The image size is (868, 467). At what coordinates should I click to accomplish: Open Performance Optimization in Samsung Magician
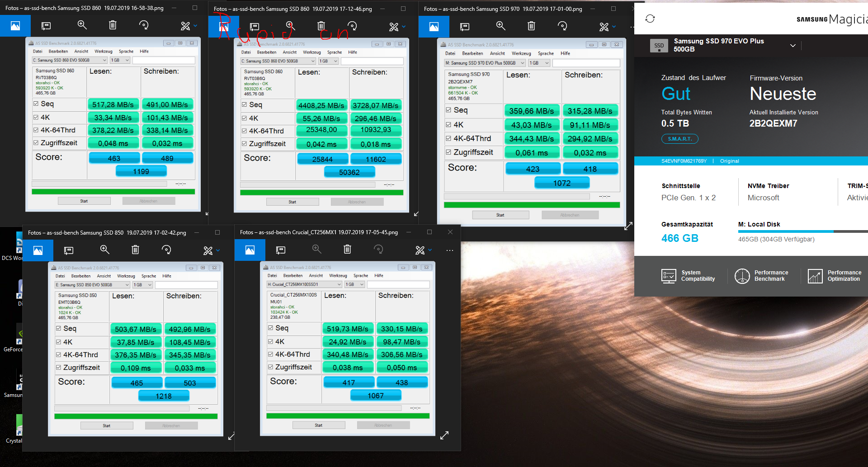835,276
